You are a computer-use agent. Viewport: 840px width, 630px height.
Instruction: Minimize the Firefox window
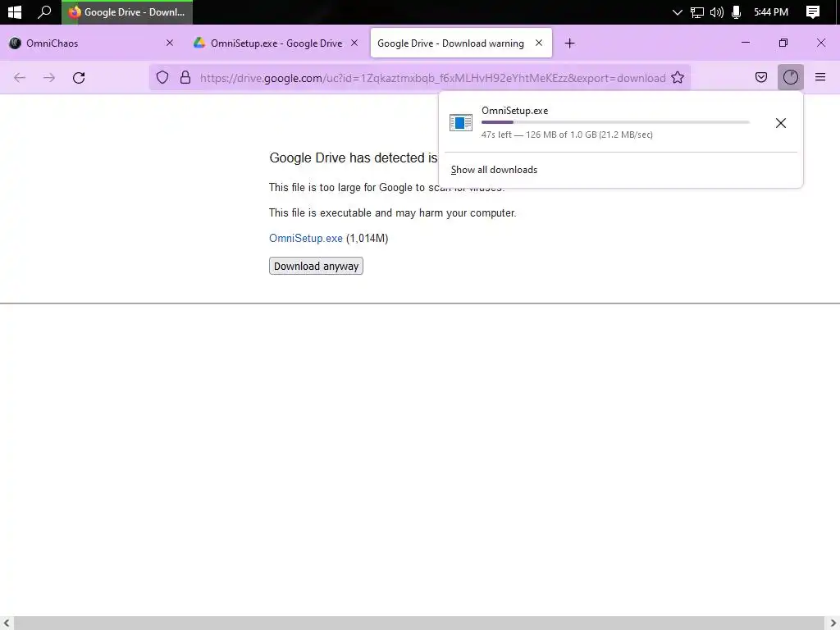pos(746,43)
